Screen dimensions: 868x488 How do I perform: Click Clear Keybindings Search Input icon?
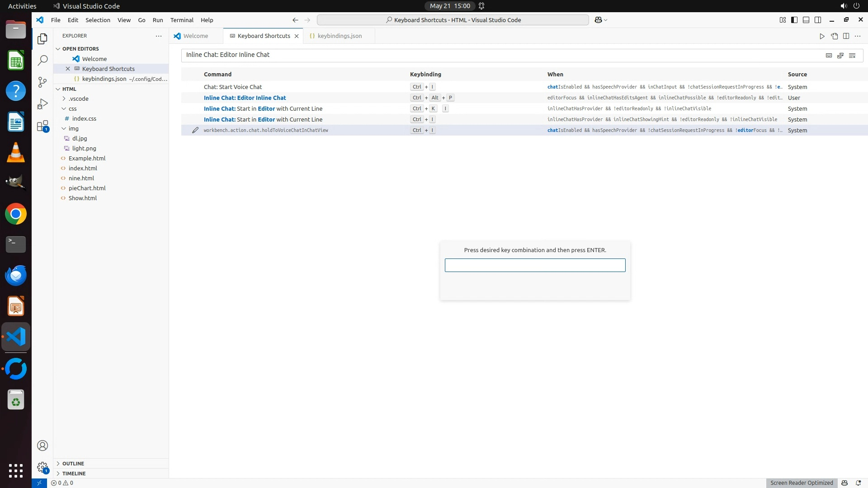point(852,55)
